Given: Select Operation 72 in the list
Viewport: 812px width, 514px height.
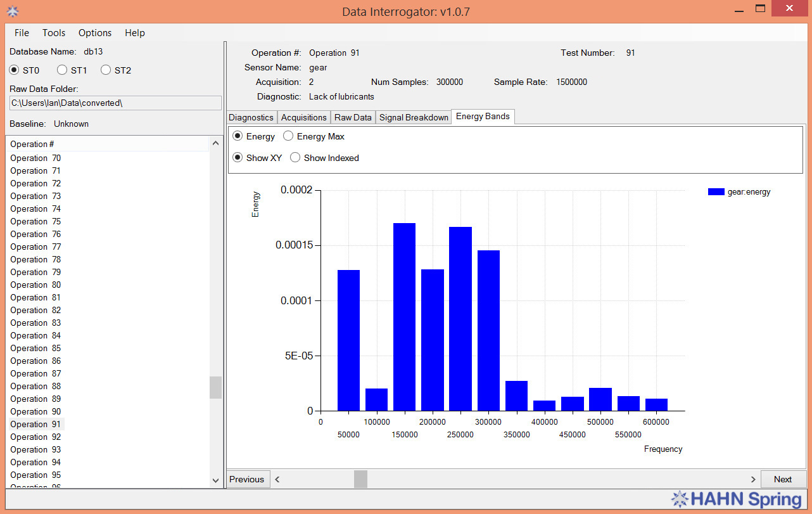Looking at the screenshot, I should tap(35, 183).
